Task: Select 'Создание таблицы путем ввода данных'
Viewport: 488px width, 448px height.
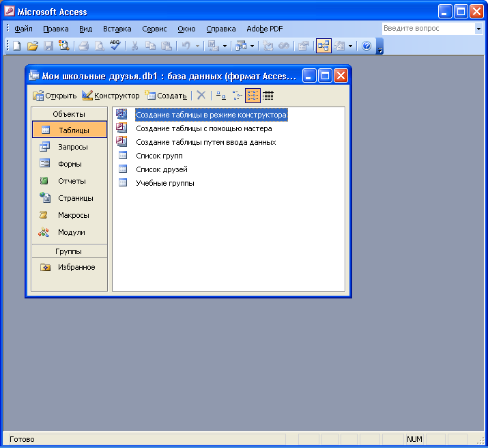Action: pos(206,142)
